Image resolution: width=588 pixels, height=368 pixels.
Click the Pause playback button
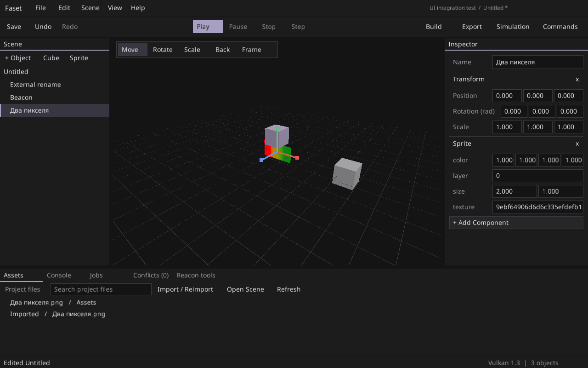[x=238, y=27]
